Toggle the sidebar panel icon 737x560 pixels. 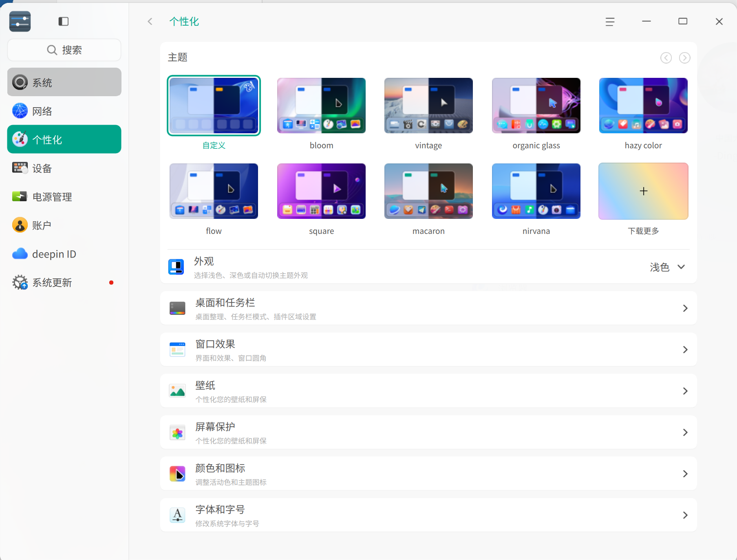pos(64,22)
